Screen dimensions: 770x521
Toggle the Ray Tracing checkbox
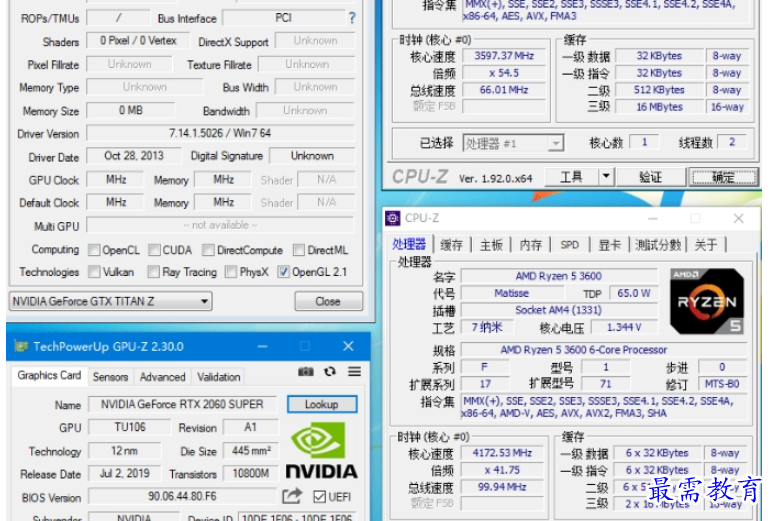(154, 272)
